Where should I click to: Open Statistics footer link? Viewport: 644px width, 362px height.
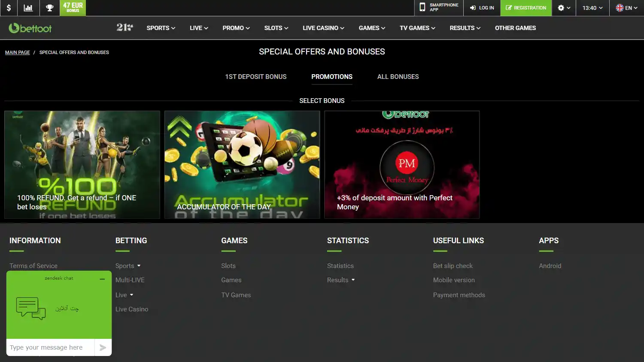pyautogui.click(x=340, y=266)
